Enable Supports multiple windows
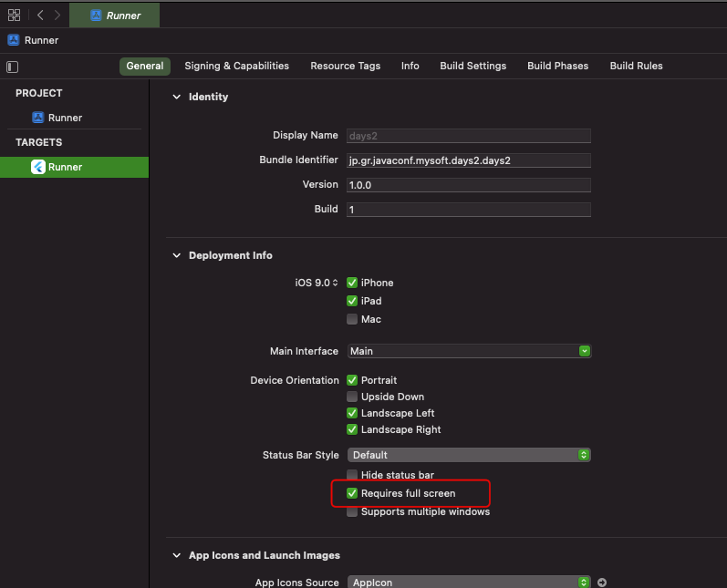727x588 pixels. (x=352, y=511)
